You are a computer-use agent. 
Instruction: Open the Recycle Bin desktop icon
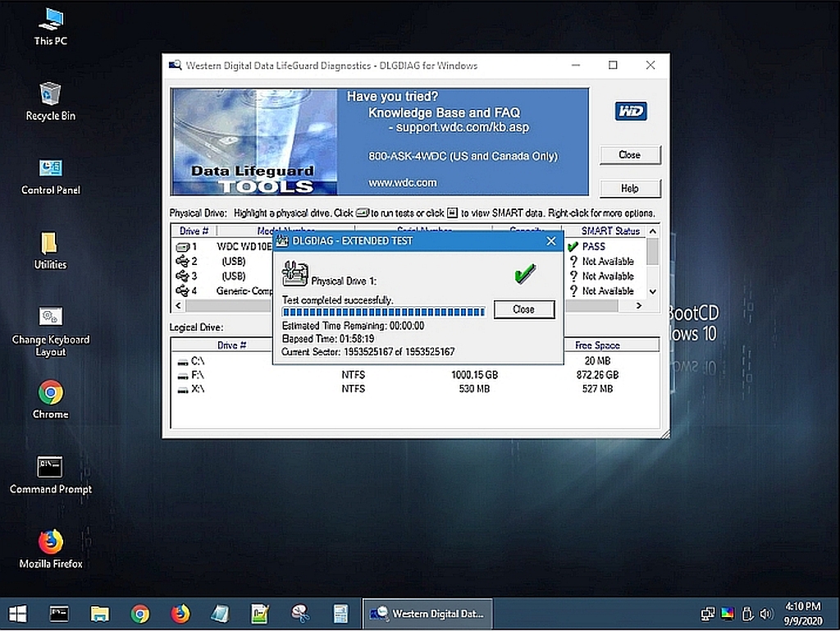(x=50, y=102)
